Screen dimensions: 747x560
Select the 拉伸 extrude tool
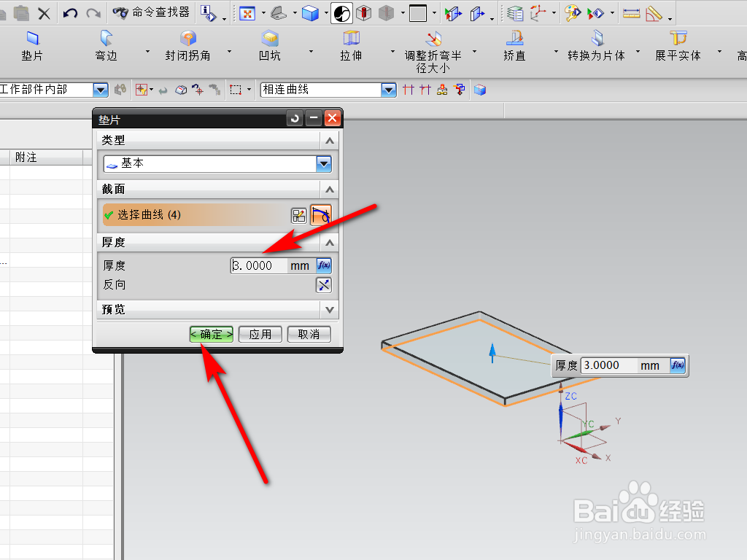pyautogui.click(x=351, y=46)
